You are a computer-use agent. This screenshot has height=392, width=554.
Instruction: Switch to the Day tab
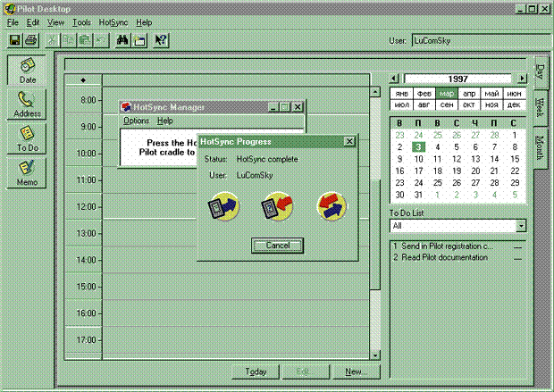541,72
